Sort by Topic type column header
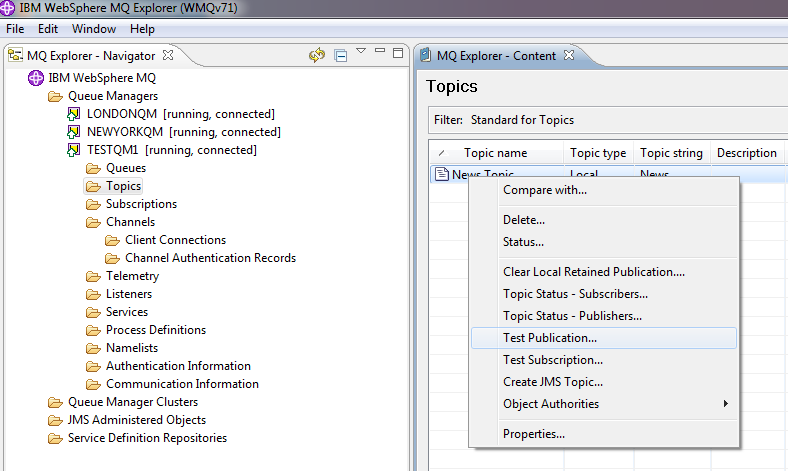788x471 pixels. click(x=598, y=153)
